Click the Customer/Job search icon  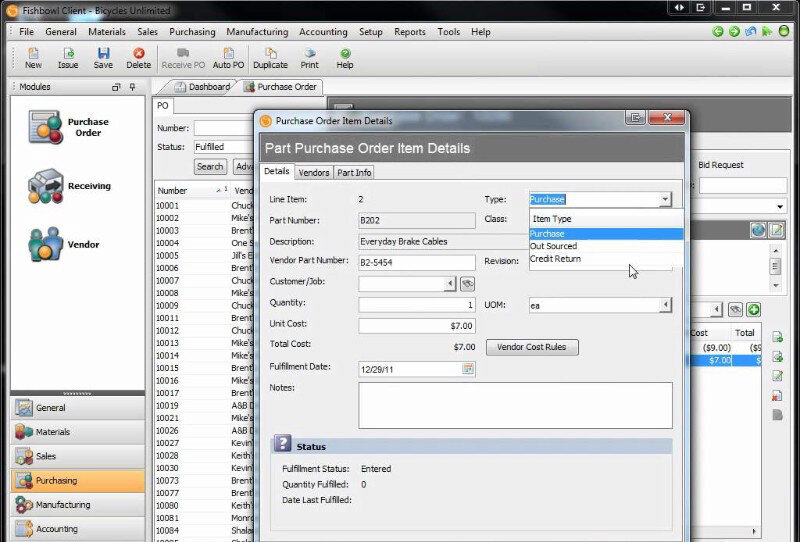tap(467, 284)
